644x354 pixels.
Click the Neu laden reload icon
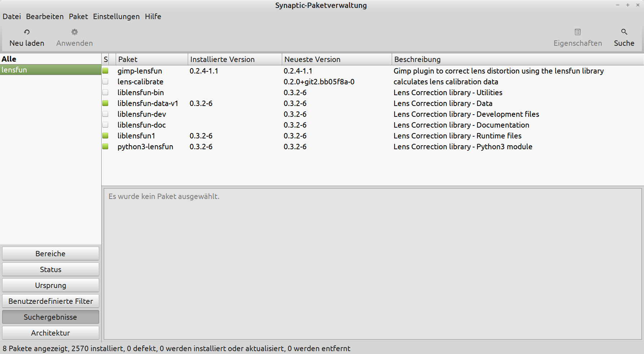27,32
